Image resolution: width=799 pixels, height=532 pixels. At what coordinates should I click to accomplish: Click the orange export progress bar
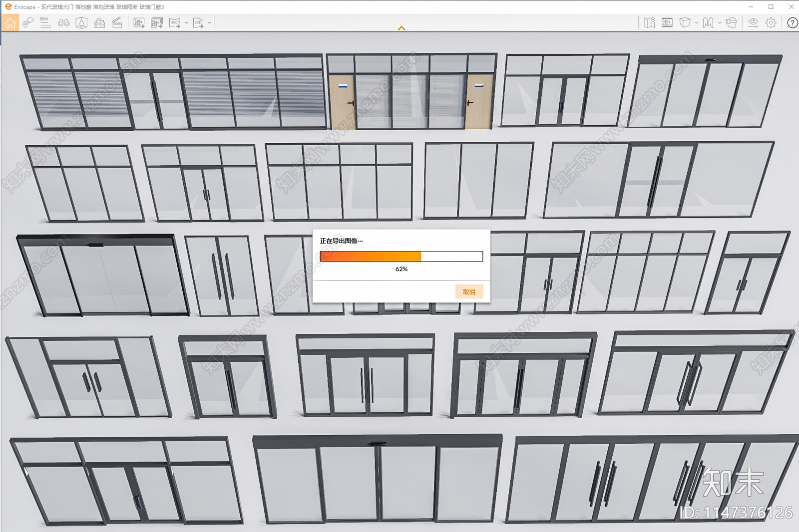point(401,257)
